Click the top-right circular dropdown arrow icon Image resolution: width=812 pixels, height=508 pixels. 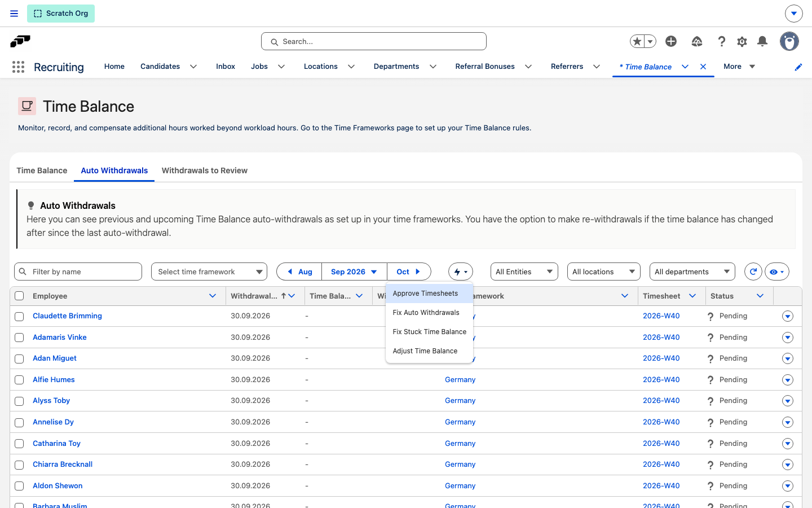pos(793,13)
